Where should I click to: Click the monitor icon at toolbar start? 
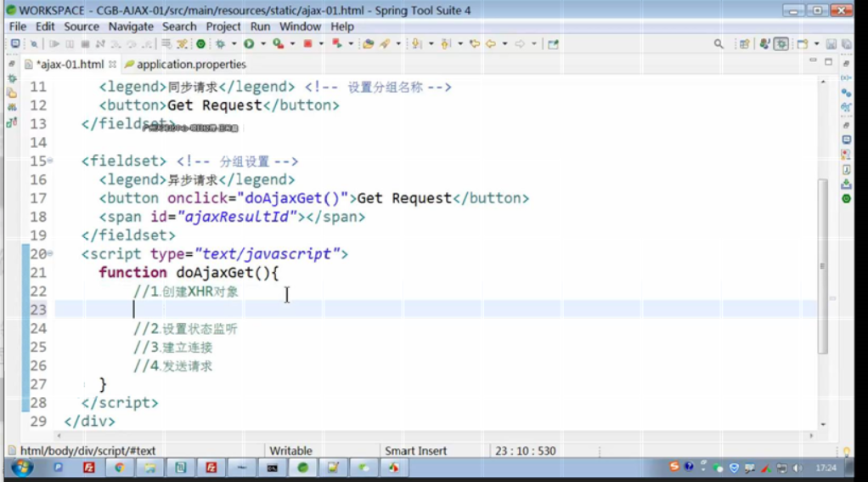tap(15, 43)
